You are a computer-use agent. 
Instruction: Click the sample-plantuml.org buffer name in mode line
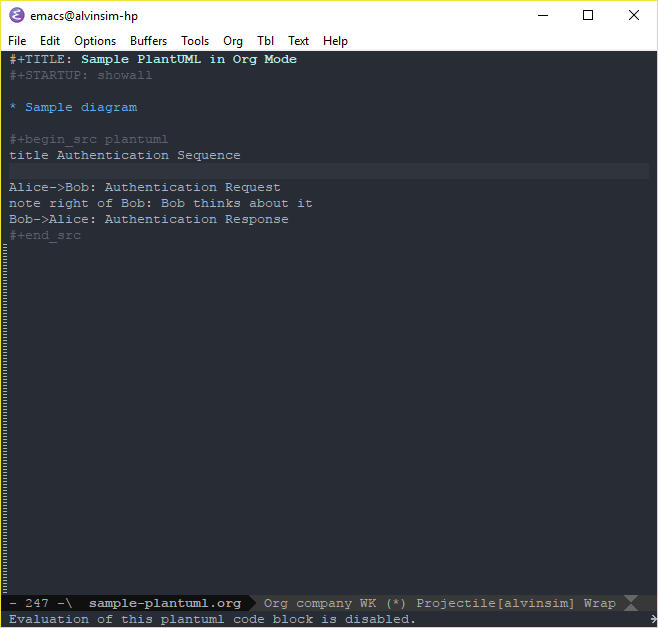165,603
